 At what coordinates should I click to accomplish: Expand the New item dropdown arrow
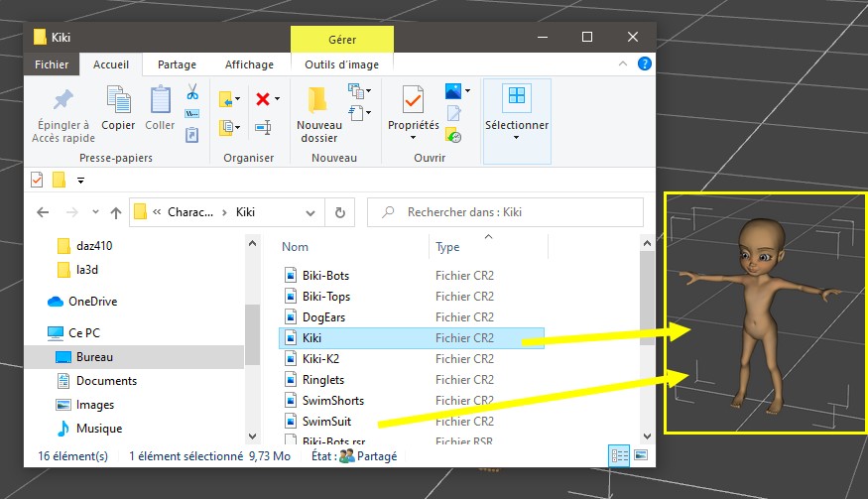[x=369, y=91]
